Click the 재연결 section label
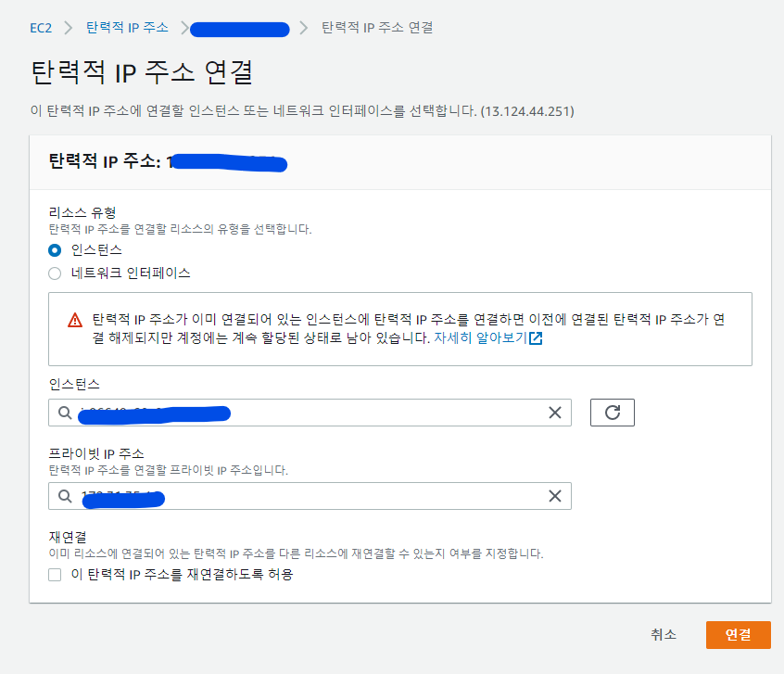The height and width of the screenshot is (674, 784). click(68, 538)
